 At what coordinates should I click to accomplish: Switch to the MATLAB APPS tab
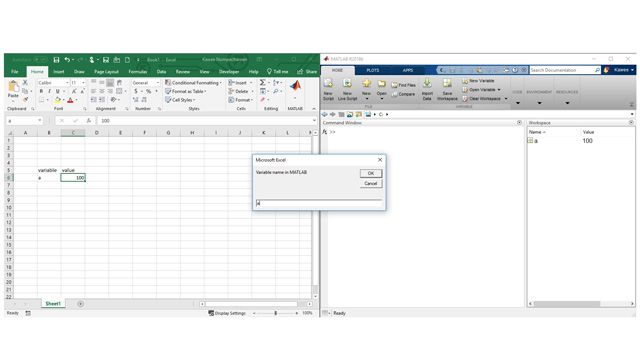click(408, 71)
